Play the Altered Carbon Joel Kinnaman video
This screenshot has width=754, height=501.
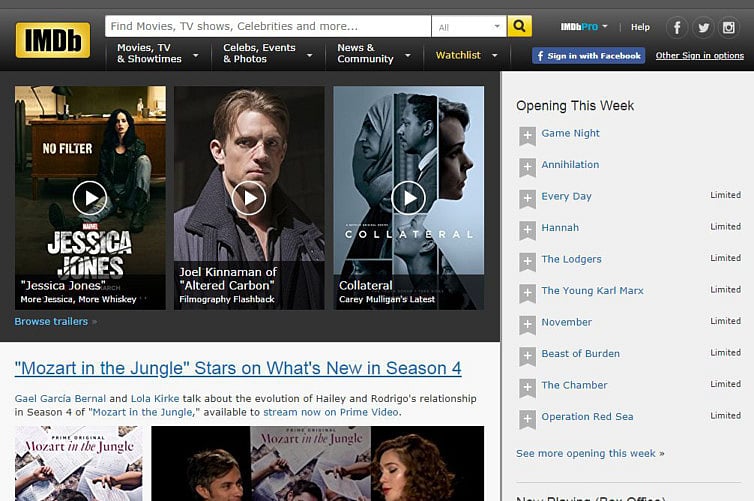[x=249, y=197]
